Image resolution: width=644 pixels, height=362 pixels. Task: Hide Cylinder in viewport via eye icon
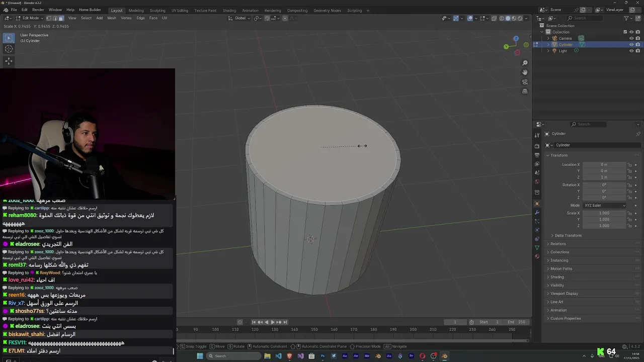click(631, 44)
